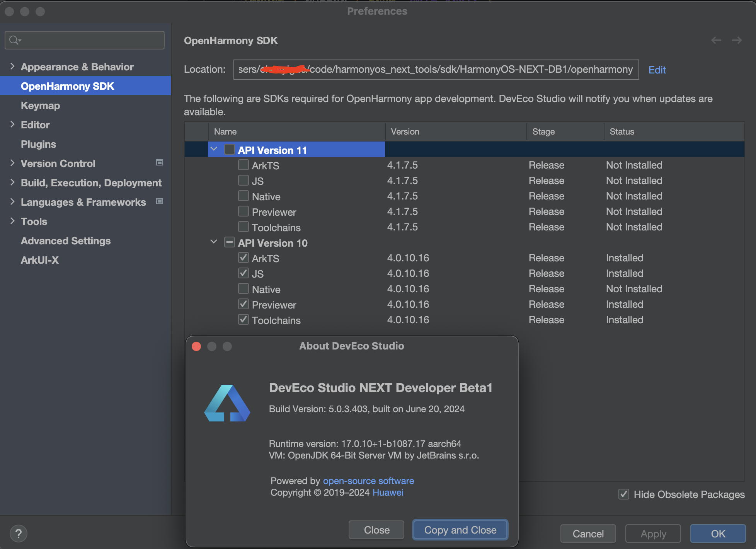
Task: Enable ArkTS 4.1.7.5 checkbox
Action: point(243,165)
